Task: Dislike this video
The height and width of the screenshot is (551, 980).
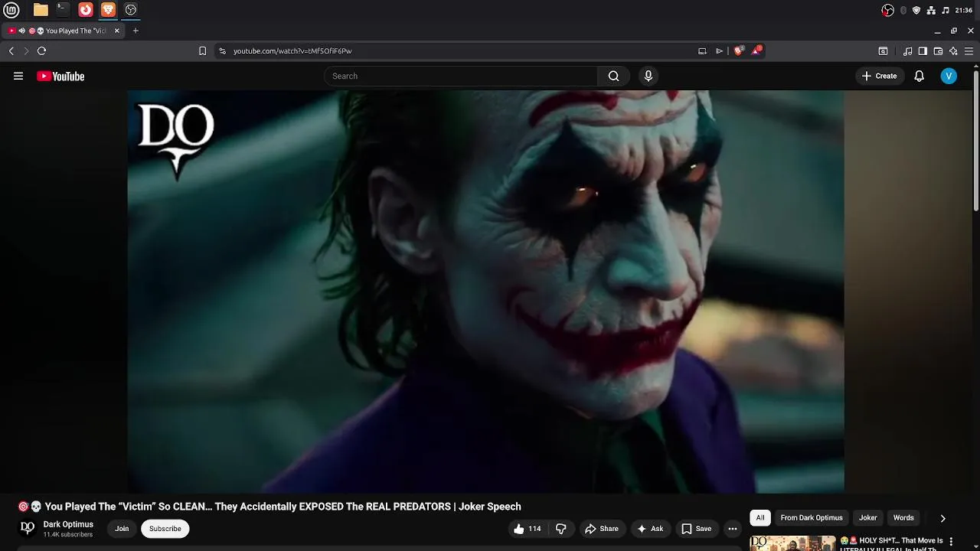Action: click(561, 529)
